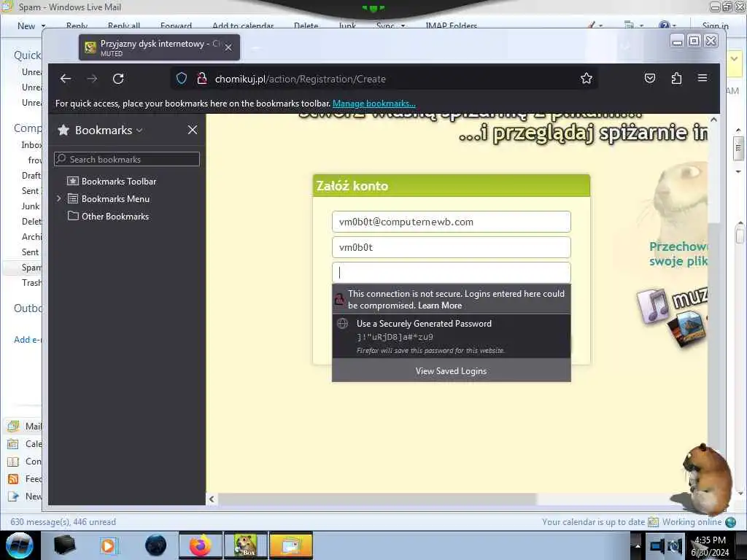747x560 pixels.
Task: Click email field vm0b0t@computernewb.com
Action: 451,222
